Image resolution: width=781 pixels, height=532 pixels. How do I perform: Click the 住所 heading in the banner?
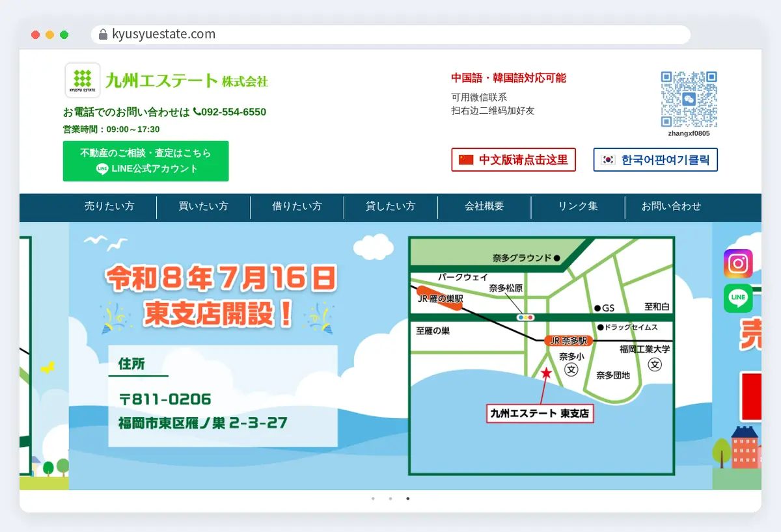coord(131,364)
